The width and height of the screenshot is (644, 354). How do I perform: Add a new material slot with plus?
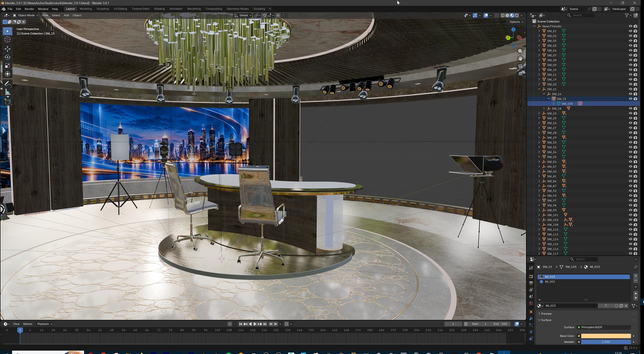pyautogui.click(x=636, y=276)
